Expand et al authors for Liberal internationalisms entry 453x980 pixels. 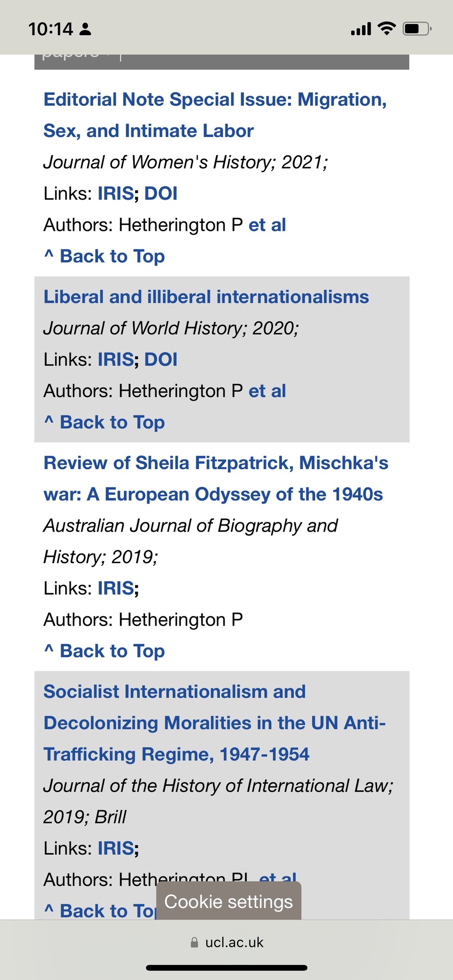tap(267, 391)
